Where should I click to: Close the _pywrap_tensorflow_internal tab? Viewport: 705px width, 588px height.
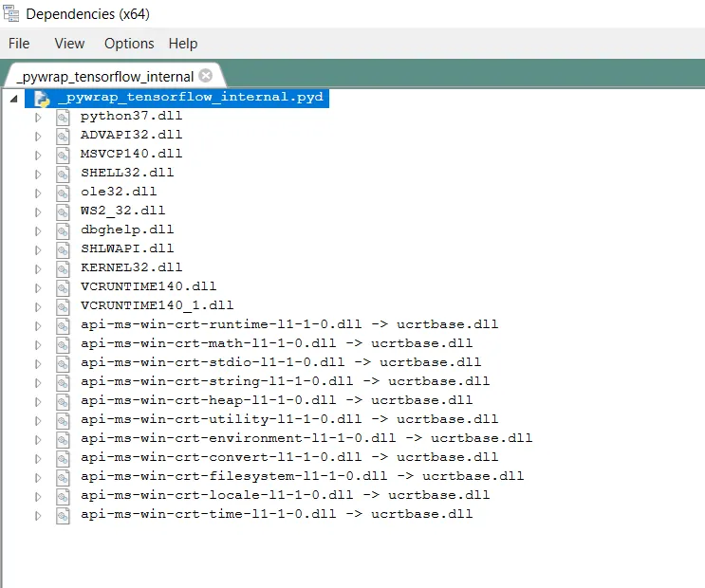coord(206,76)
